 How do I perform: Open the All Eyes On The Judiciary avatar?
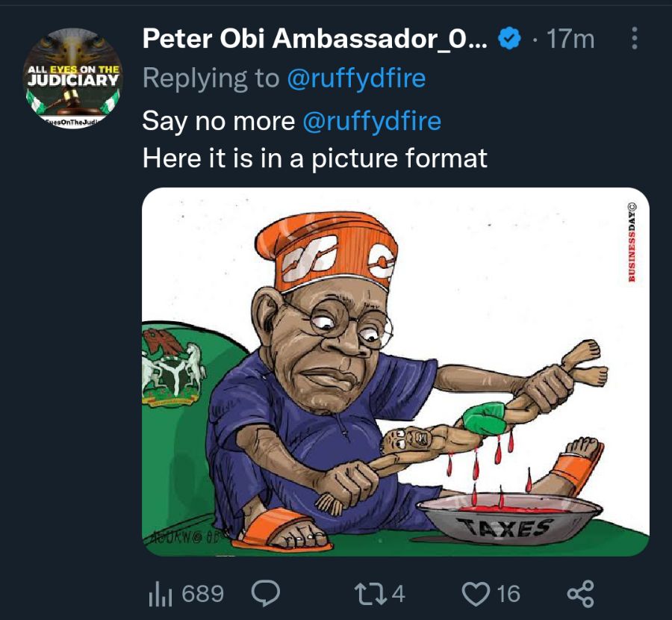[x=73, y=78]
